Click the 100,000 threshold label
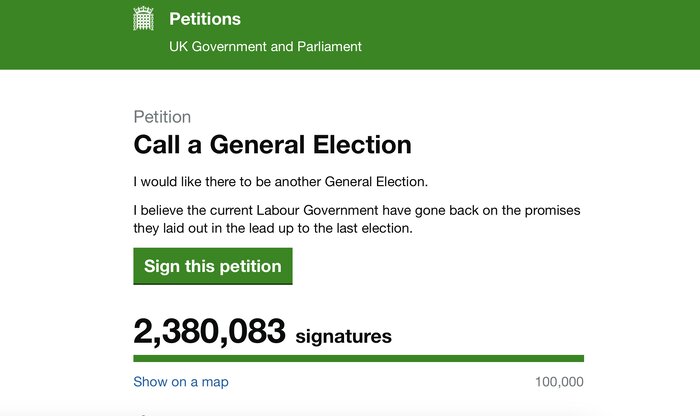This screenshot has width=700, height=416. click(559, 382)
